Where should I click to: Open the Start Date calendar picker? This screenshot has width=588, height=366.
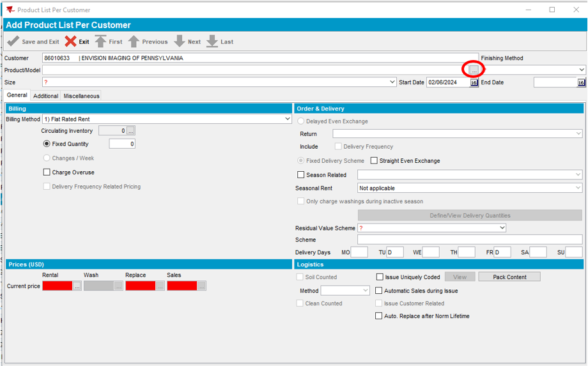click(x=474, y=82)
